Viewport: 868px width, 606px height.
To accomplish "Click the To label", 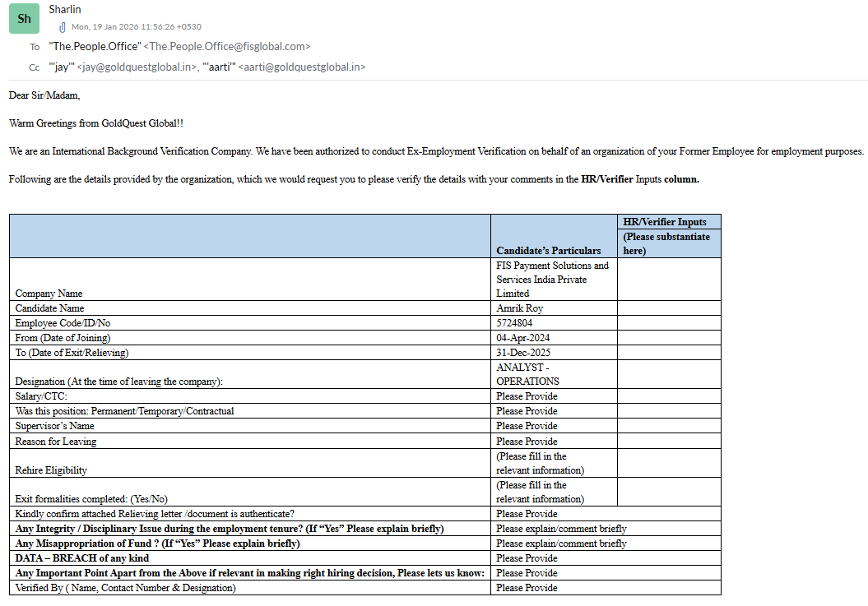I will tap(35, 47).
